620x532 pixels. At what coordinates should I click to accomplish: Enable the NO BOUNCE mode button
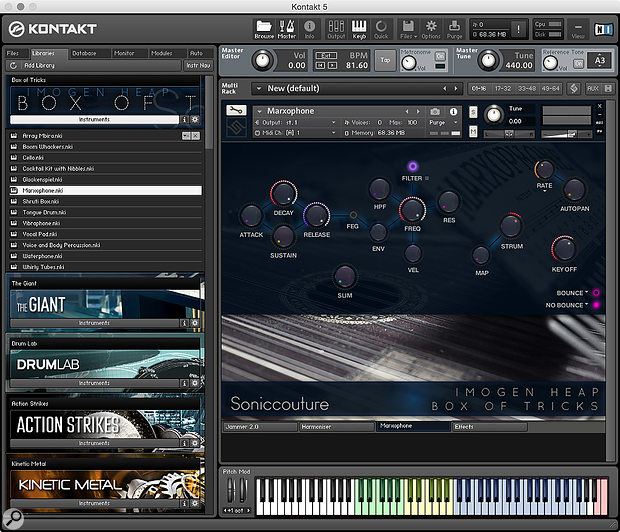[x=596, y=305]
